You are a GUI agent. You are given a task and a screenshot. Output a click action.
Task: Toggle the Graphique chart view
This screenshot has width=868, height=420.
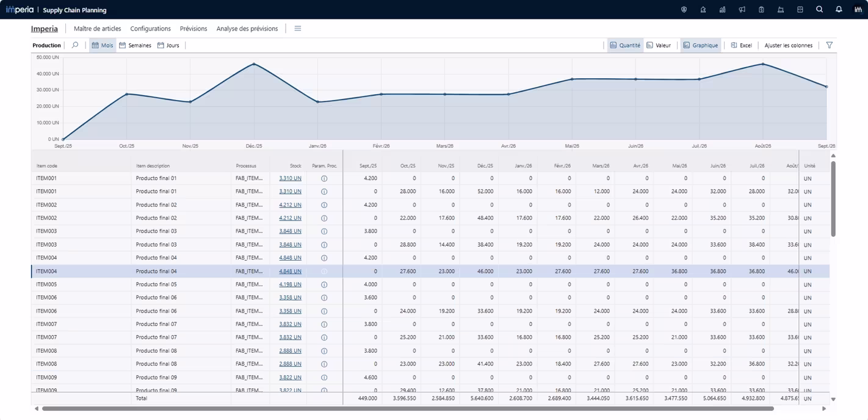click(700, 45)
